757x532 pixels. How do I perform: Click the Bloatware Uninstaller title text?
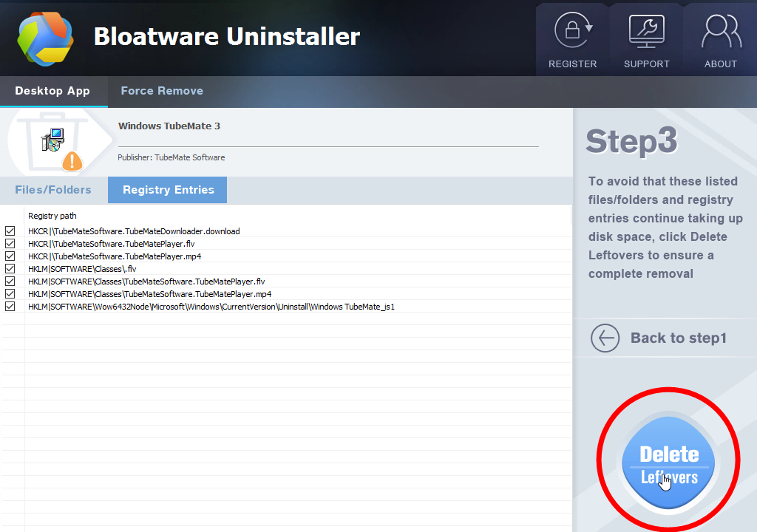click(227, 36)
